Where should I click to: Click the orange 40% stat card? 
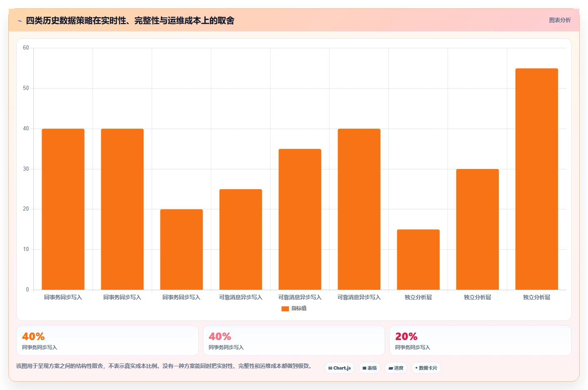(108, 340)
